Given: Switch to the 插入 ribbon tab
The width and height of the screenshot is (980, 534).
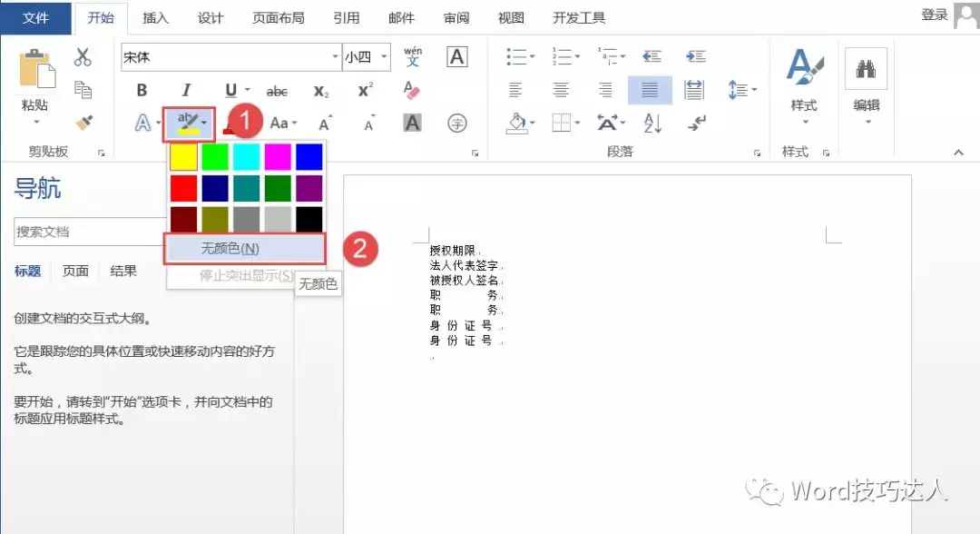Looking at the screenshot, I should [154, 17].
